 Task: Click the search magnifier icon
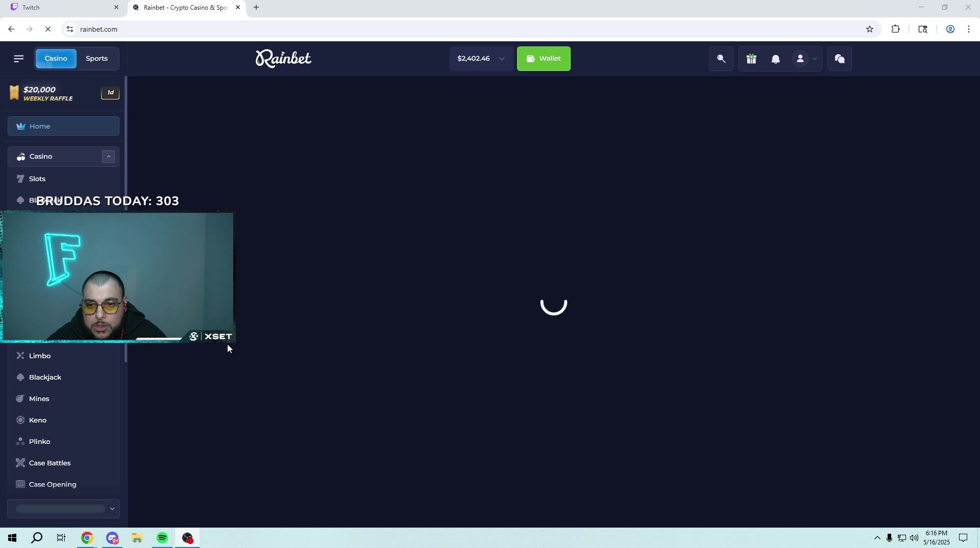pyautogui.click(x=721, y=59)
